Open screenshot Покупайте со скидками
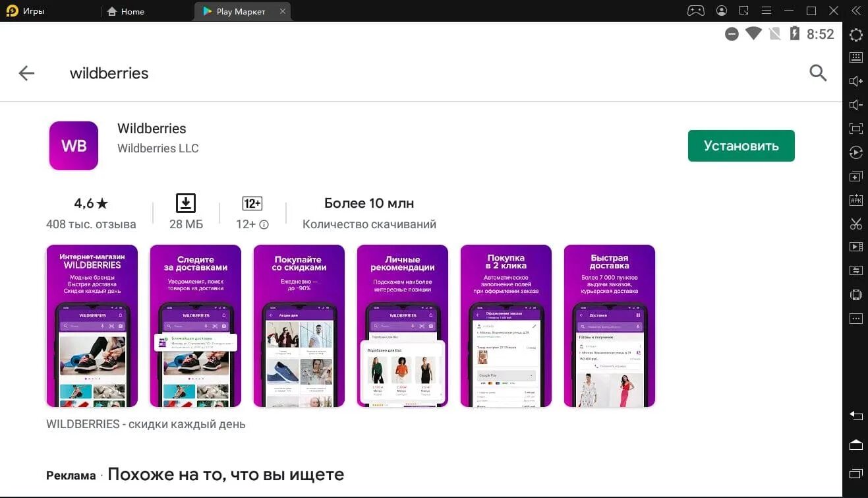Screen dimensions: 868x498 (x=299, y=326)
